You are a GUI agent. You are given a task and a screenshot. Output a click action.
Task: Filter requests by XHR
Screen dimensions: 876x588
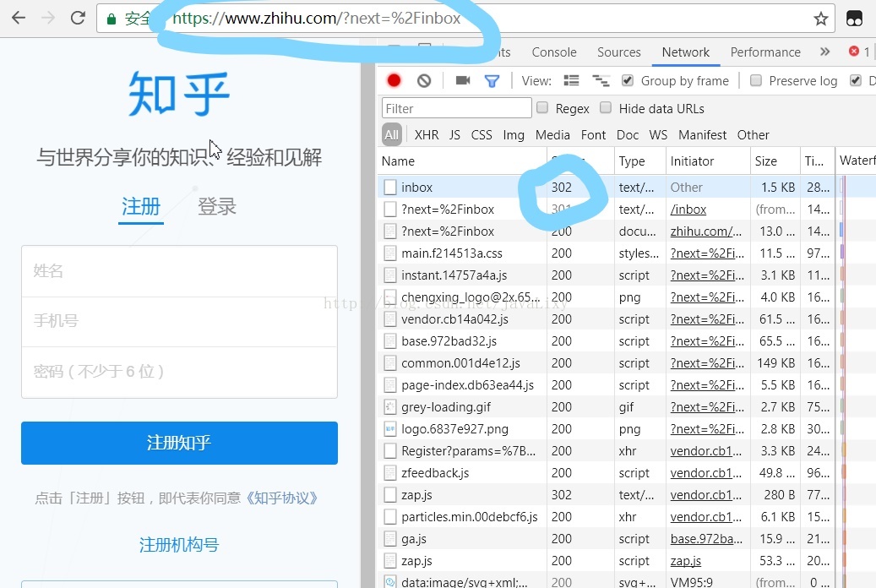[x=427, y=134]
